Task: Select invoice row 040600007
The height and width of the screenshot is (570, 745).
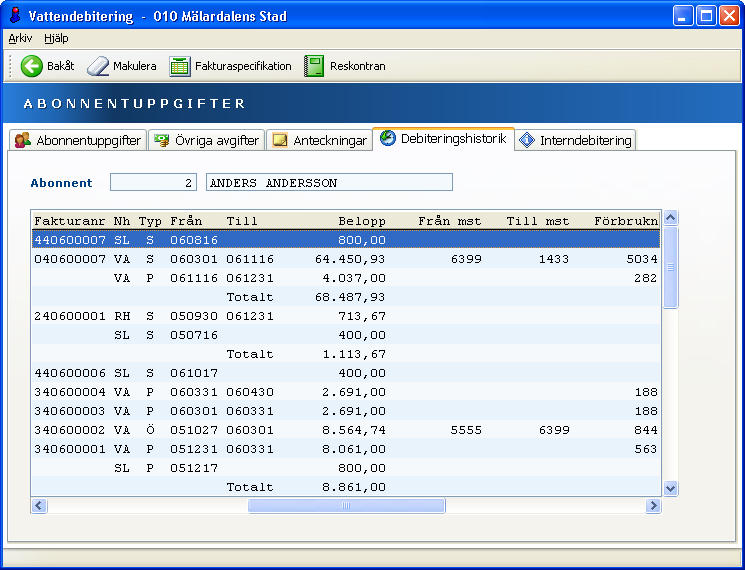Action: click(346, 259)
